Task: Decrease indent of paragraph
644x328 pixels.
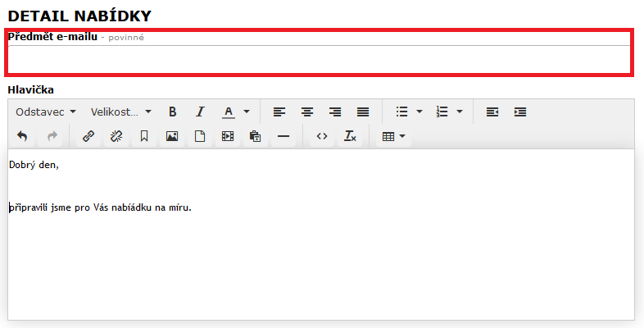Action: (492, 112)
